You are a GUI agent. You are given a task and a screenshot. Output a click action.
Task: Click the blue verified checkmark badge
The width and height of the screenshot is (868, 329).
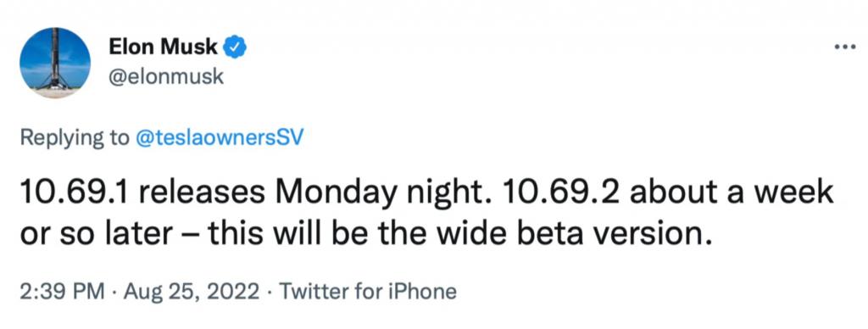pyautogui.click(x=234, y=47)
